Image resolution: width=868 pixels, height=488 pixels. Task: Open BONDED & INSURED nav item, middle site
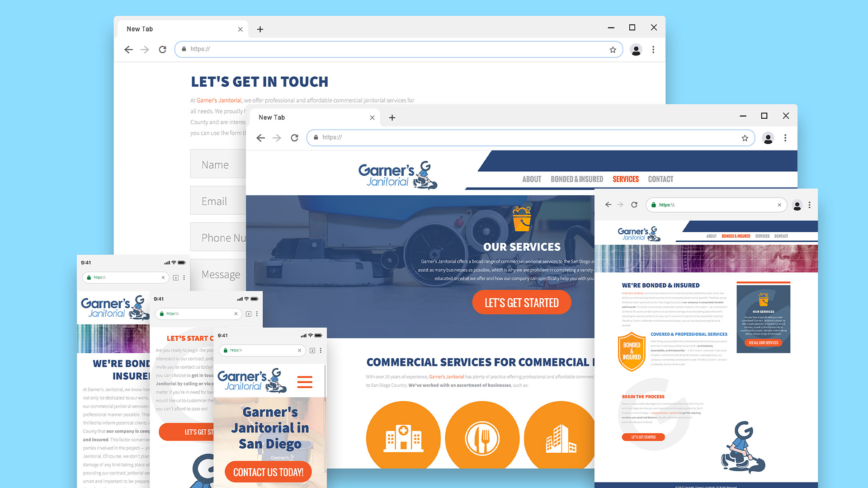click(x=577, y=179)
